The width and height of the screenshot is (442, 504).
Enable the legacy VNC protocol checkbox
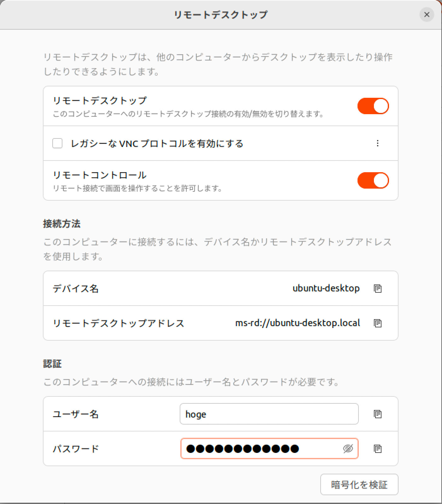57,143
